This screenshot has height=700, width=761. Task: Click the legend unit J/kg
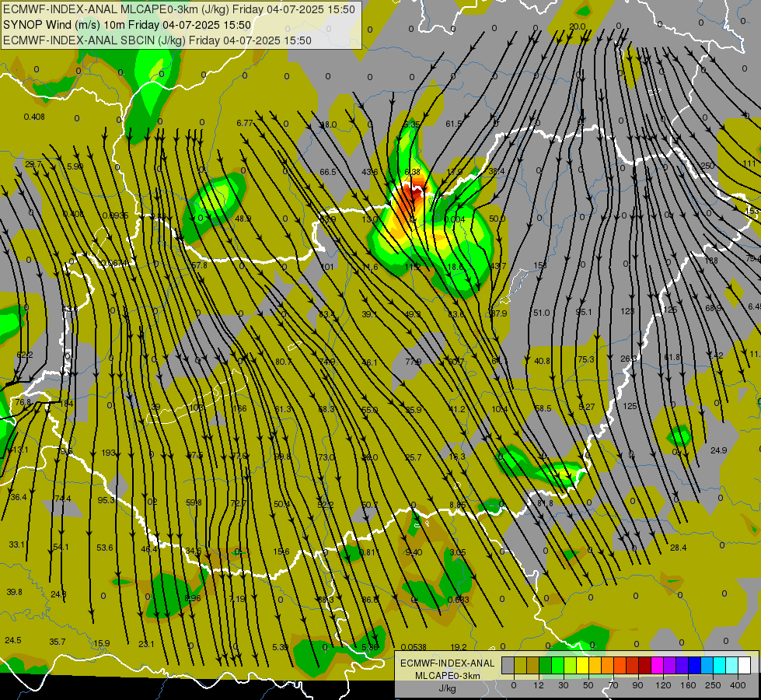[448, 688]
